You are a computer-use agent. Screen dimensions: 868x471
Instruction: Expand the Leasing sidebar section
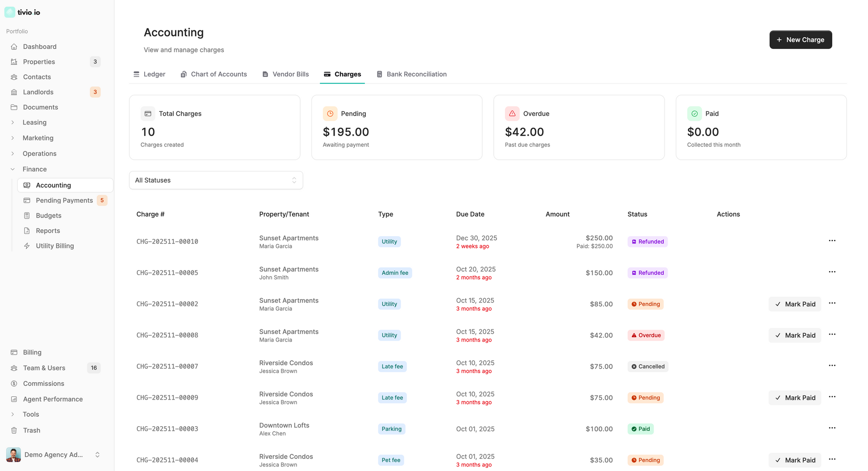(x=34, y=123)
